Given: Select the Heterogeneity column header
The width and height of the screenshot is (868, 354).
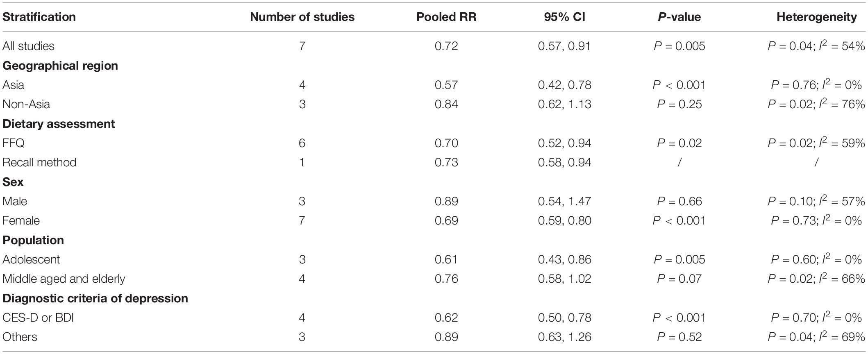Looking at the screenshot, I should tap(816, 17).
